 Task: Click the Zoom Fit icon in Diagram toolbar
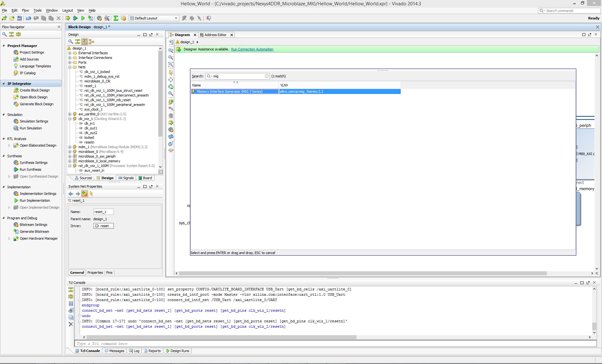click(x=171, y=65)
